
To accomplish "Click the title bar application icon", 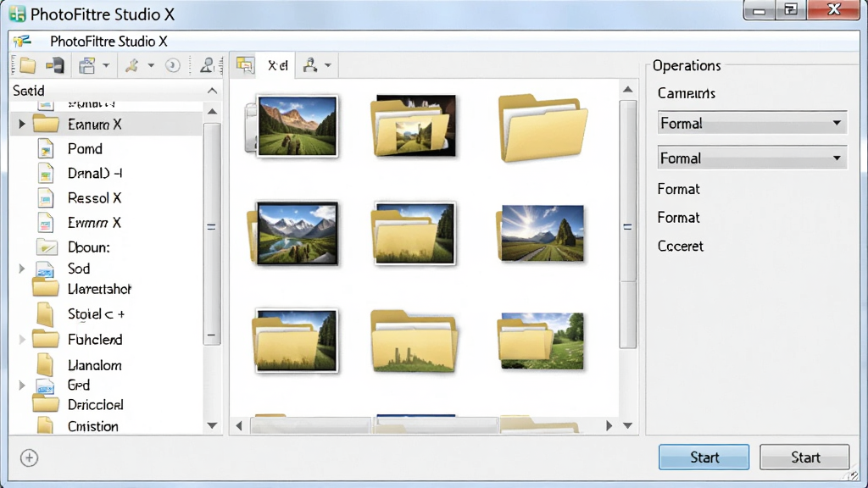I will point(18,14).
